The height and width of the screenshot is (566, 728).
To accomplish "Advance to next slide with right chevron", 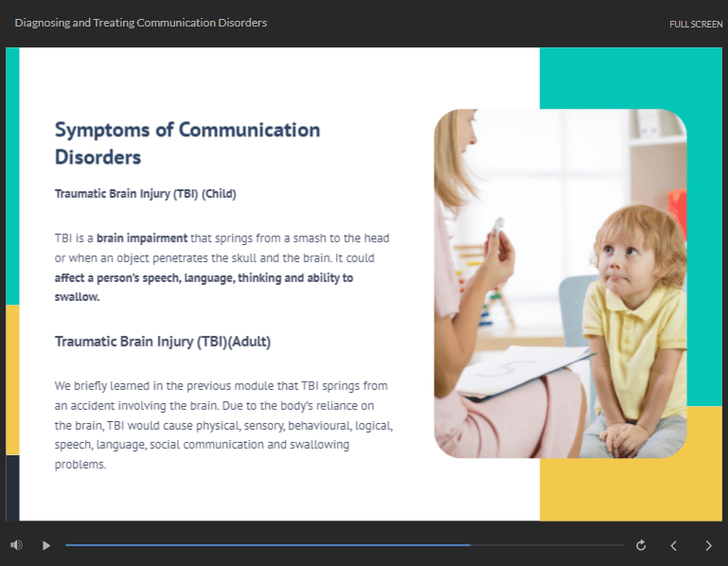I will [708, 545].
